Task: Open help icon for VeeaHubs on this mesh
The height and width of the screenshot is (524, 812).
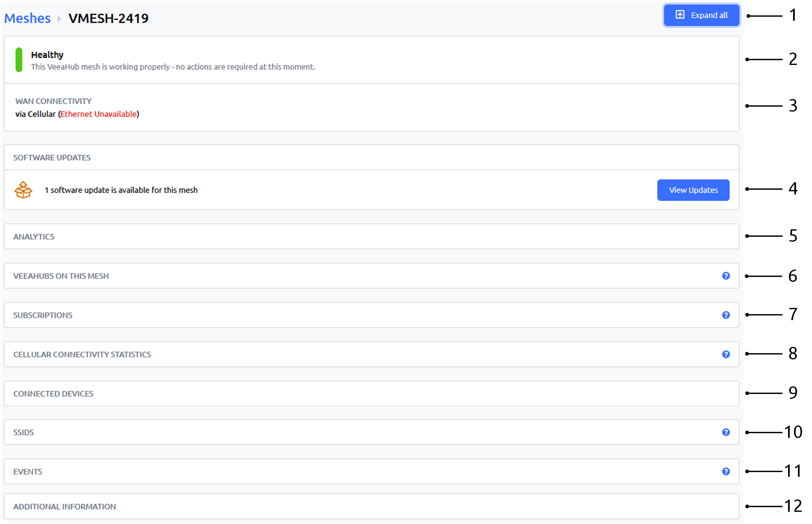Action: [726, 276]
